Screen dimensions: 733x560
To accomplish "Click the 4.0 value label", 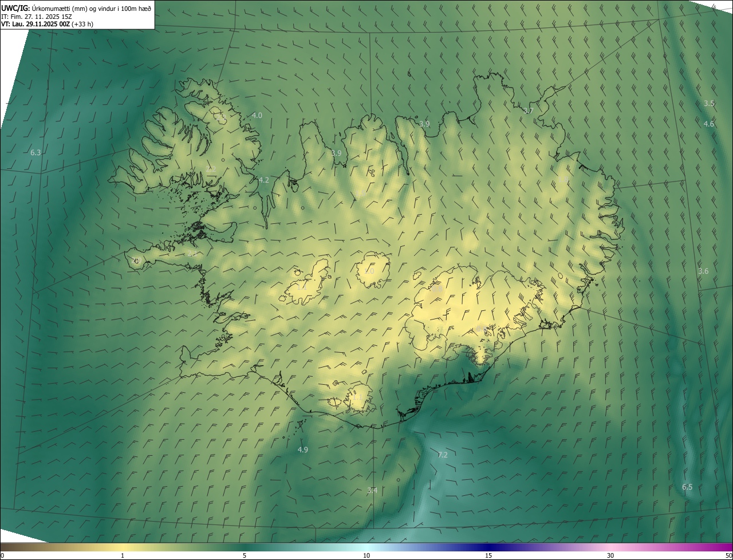I will pos(257,115).
